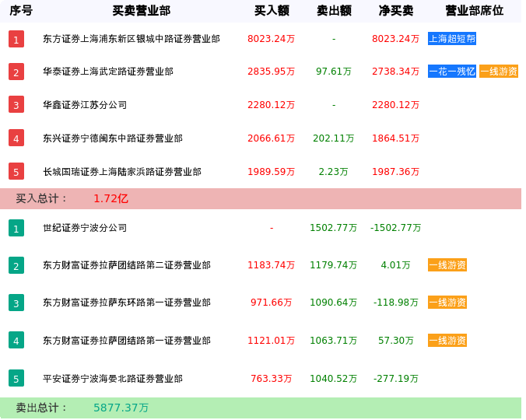
Task: Open 东方财富证券拉萨团结路第二证券营业部
Action: [x=127, y=265]
